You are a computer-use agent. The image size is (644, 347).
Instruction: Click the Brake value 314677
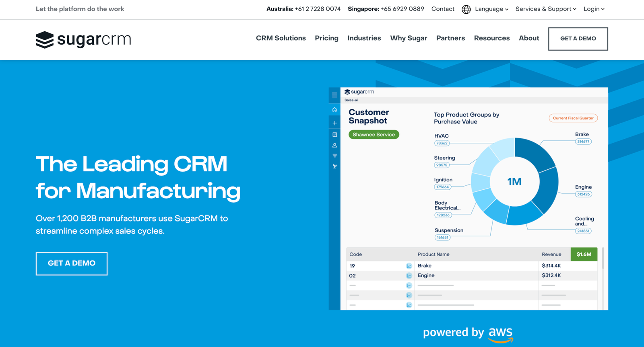pos(583,142)
